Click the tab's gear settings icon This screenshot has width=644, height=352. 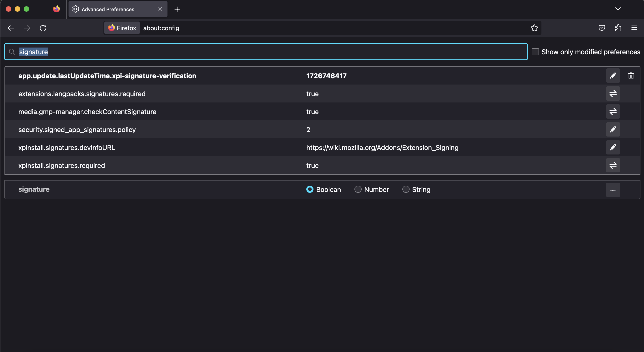pos(75,9)
